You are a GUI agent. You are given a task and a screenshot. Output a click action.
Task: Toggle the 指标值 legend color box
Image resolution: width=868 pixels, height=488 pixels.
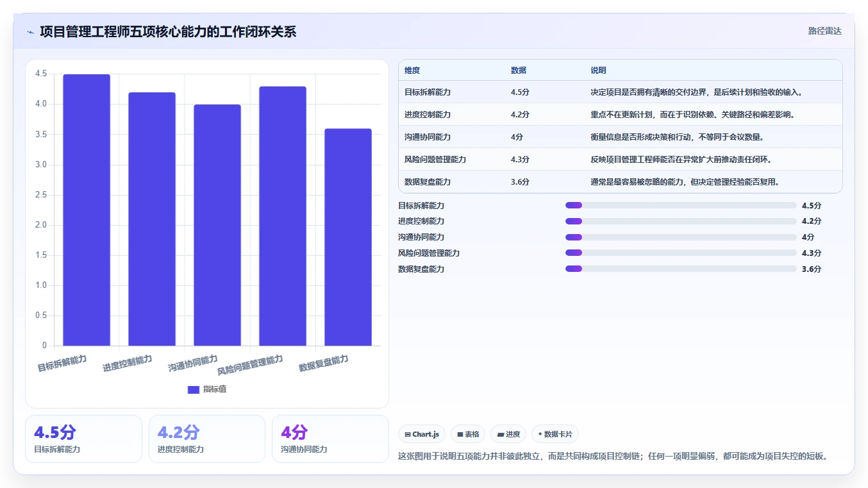pyautogui.click(x=194, y=390)
